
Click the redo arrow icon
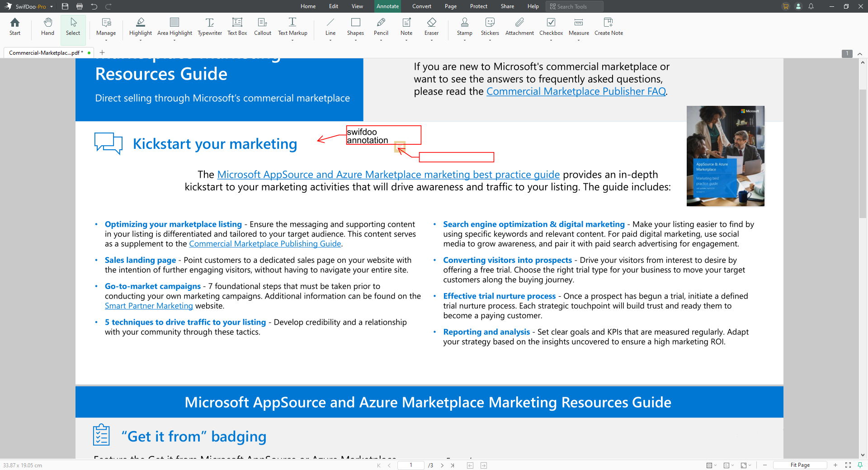click(108, 6)
